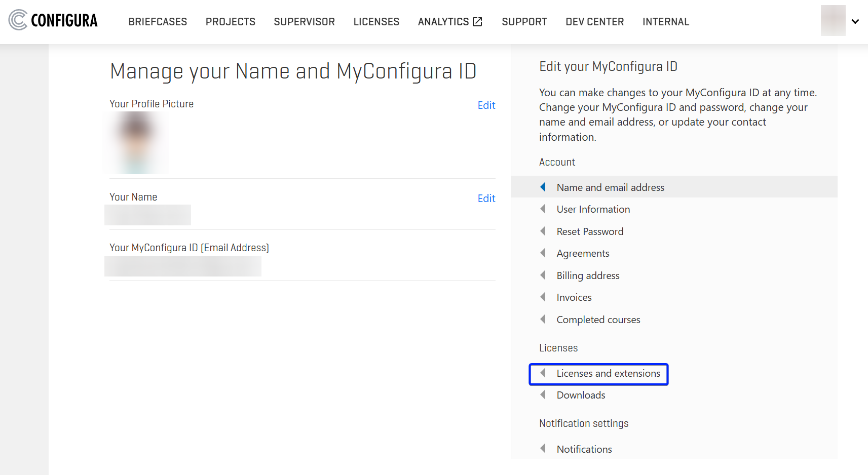Open the Supervisor section
This screenshot has width=868, height=475.
(305, 22)
